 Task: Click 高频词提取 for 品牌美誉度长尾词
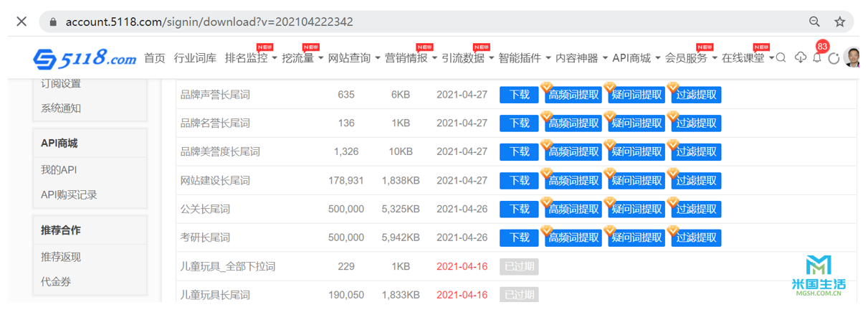(x=573, y=152)
